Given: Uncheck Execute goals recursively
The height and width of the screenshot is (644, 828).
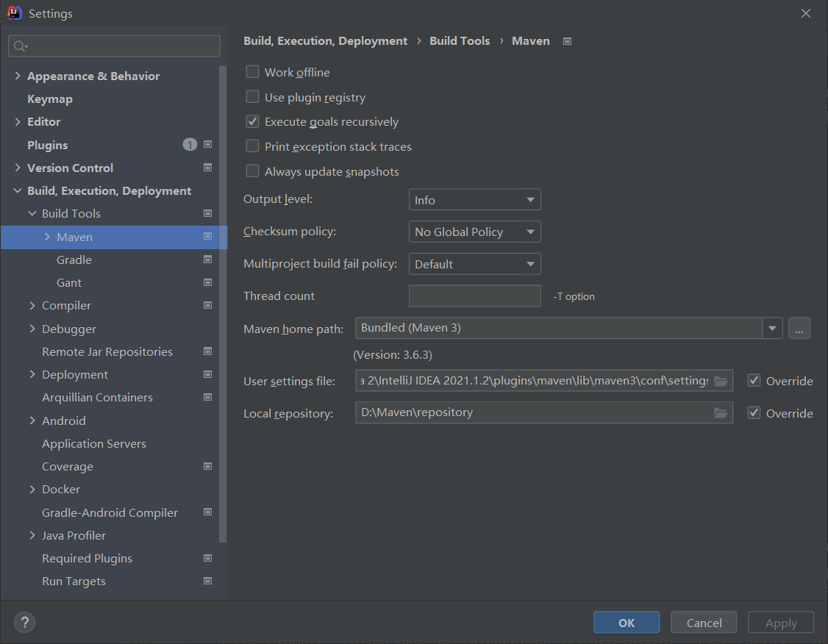Looking at the screenshot, I should tap(252, 121).
